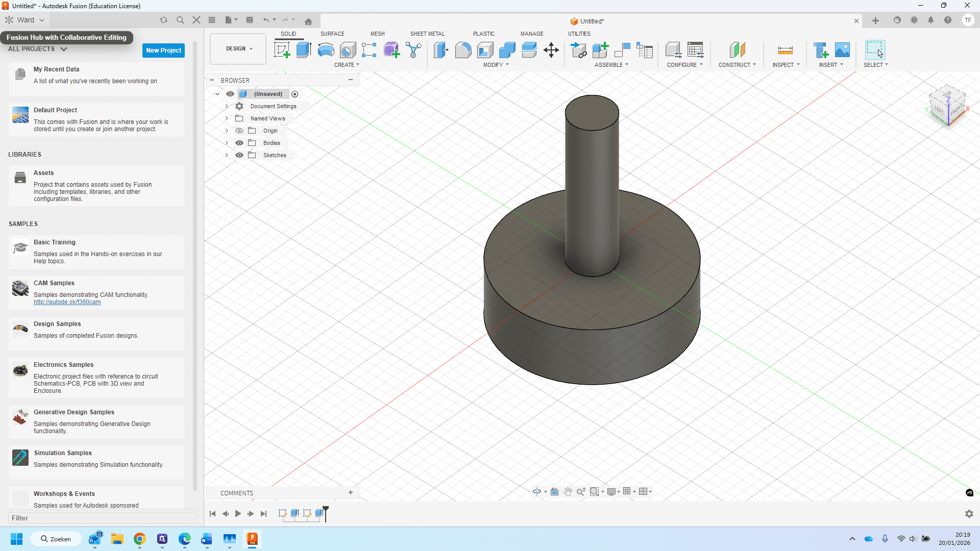Select the Create Sketch tool
This screenshot has width=980, height=551.
pyautogui.click(x=282, y=50)
